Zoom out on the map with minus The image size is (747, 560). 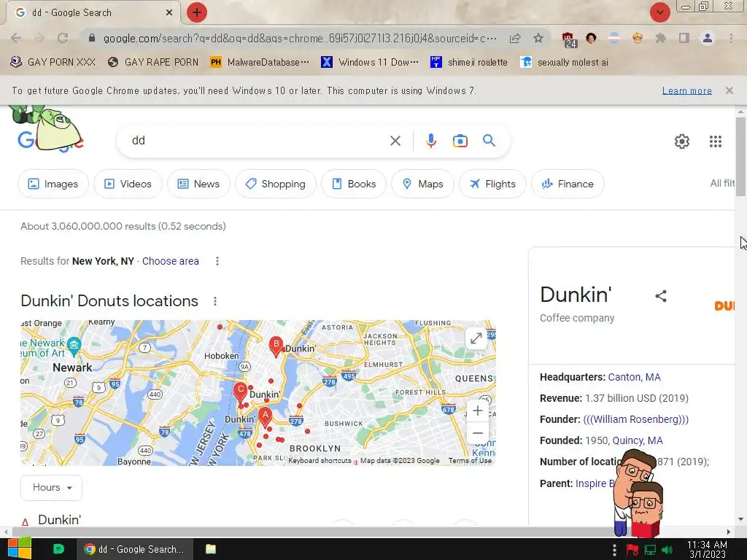477,433
